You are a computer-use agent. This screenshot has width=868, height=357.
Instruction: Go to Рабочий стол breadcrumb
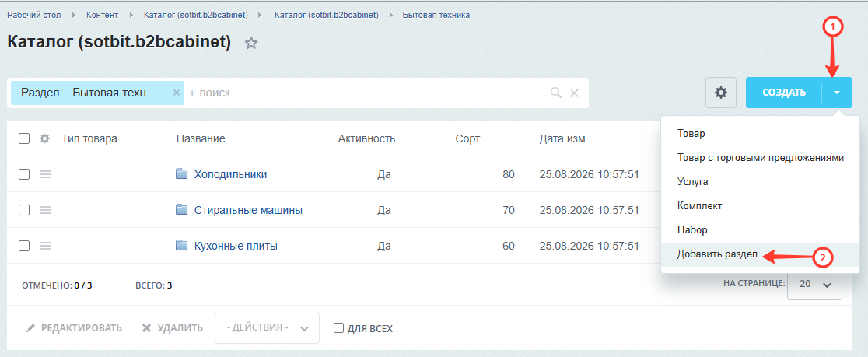[x=34, y=15]
